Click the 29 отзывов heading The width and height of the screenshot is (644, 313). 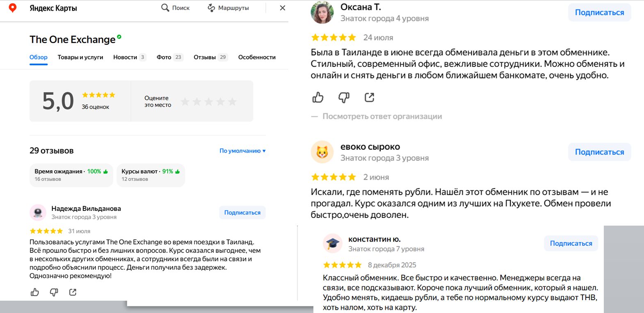click(x=52, y=151)
